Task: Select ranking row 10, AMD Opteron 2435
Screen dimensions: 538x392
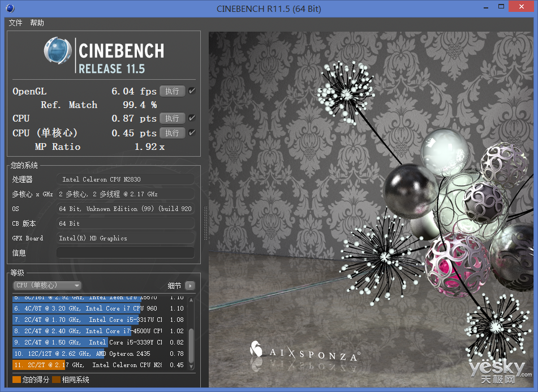Action: coord(99,354)
